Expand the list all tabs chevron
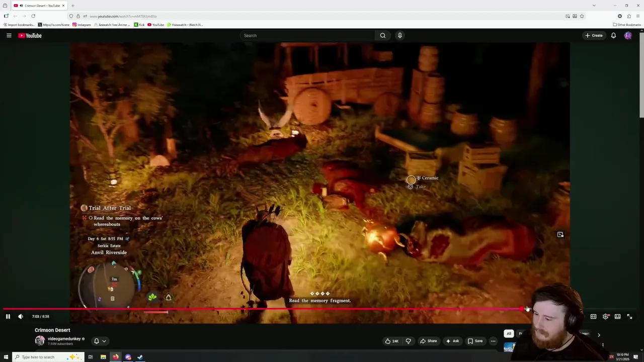The width and height of the screenshot is (644, 362). click(x=594, y=6)
